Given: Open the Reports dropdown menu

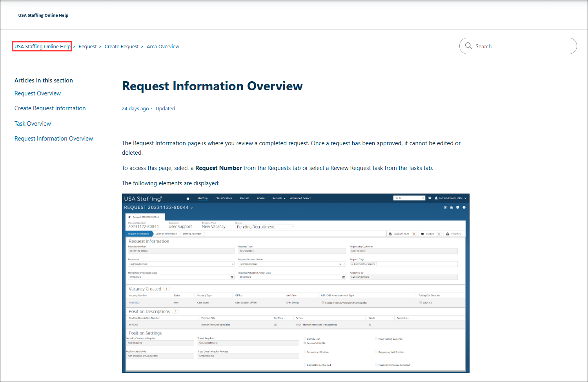Looking at the screenshot, I should point(279,198).
